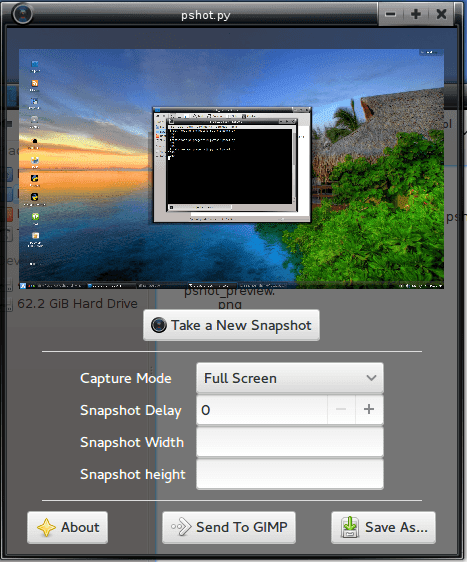Click the Snapshot Width label
467x562 pixels.
[x=132, y=442]
